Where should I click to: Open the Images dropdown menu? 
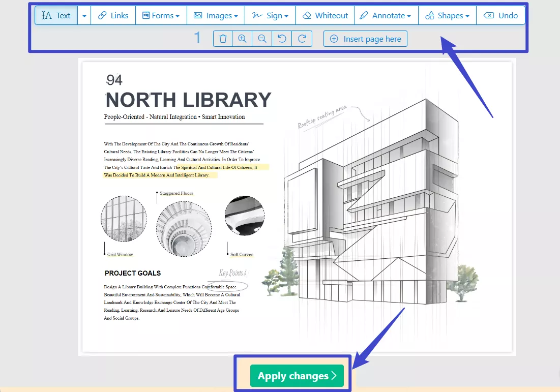click(x=216, y=15)
